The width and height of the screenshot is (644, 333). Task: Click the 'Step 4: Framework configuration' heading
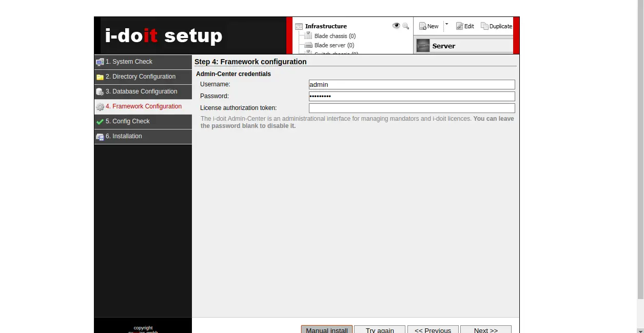pyautogui.click(x=250, y=62)
